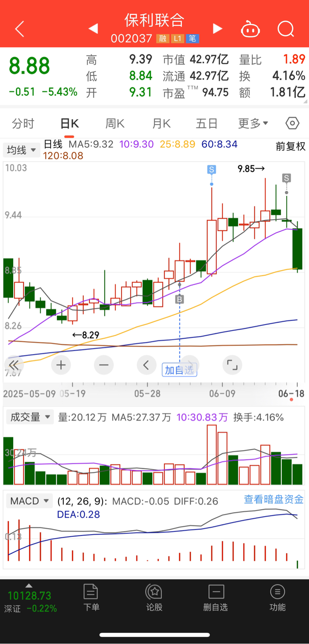Expand the 深证 index ticker arrow
This screenshot has height=644, width=309.
(x=29, y=586)
